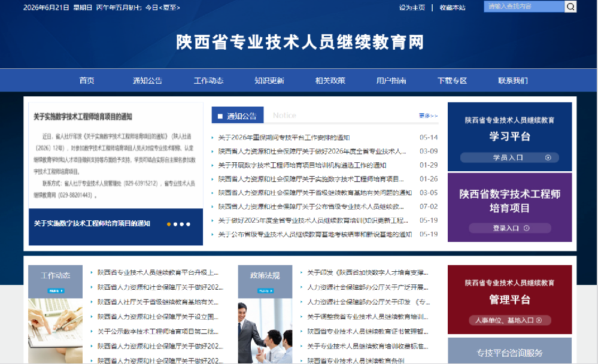Click 收藏本站 link

pyautogui.click(x=453, y=8)
